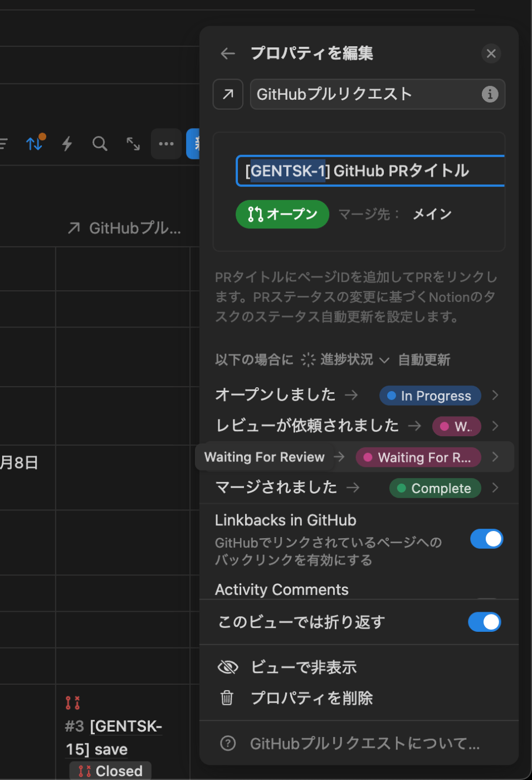Open the three-dot more options button

(x=166, y=144)
